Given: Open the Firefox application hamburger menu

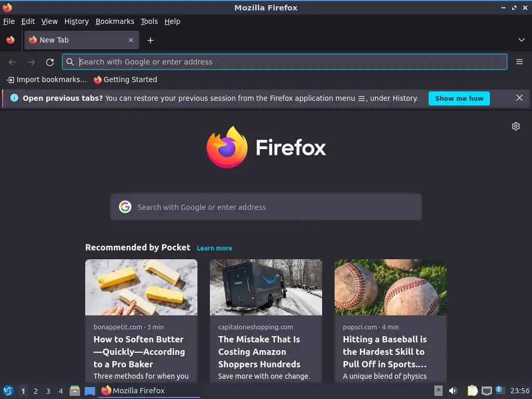Looking at the screenshot, I should [520, 62].
